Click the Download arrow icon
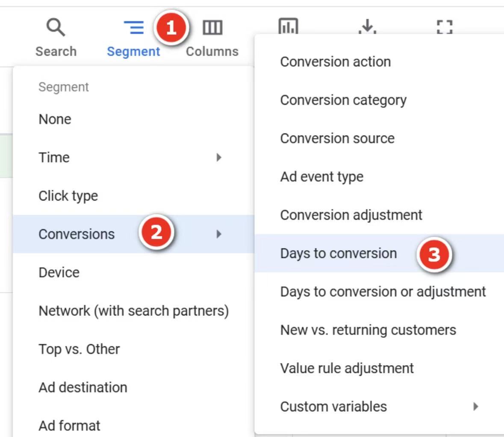 (367, 27)
